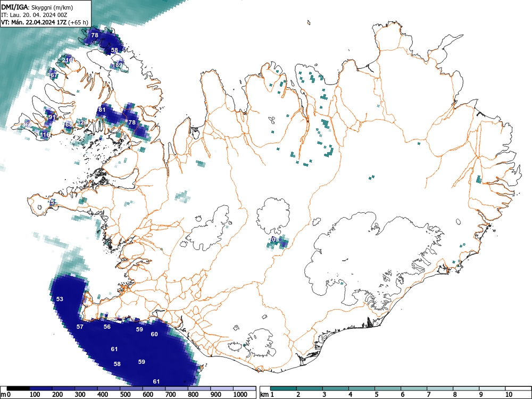Click the white swatch above the km 10 label
Image resolution: width=532 pixels, height=399 pixels.
(518, 388)
